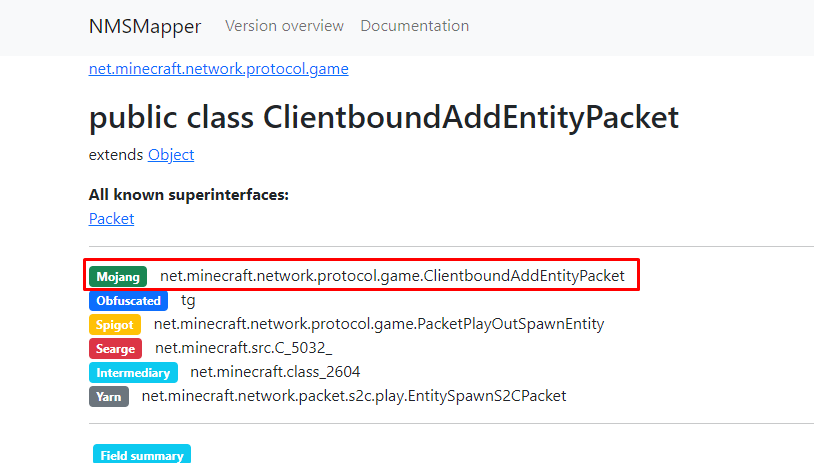814x463 pixels.
Task: Select the Mojang name ending in ClientboundAddEntityPacket
Action: tap(392, 276)
